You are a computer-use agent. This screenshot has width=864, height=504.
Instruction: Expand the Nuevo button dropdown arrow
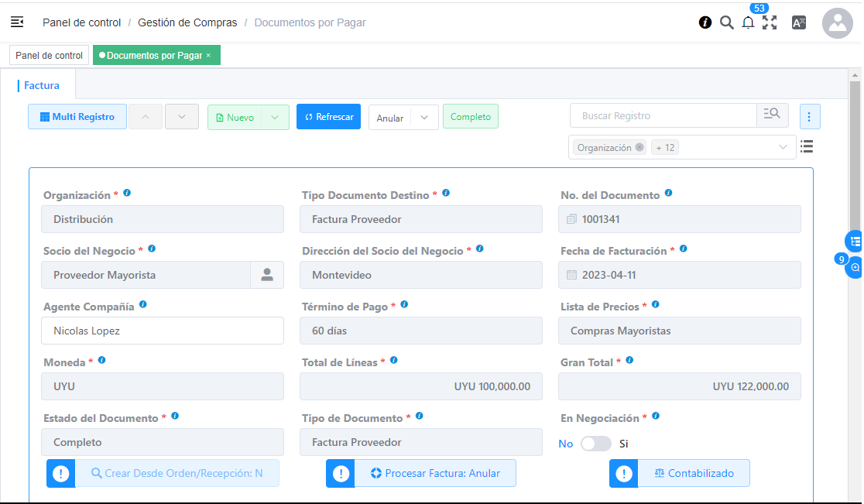pos(275,118)
